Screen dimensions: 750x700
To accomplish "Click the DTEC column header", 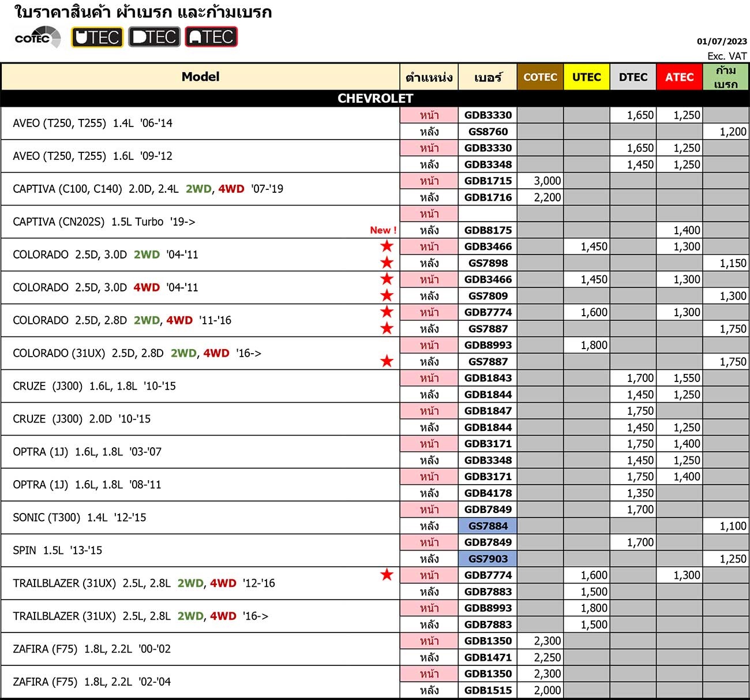I will pos(633,77).
